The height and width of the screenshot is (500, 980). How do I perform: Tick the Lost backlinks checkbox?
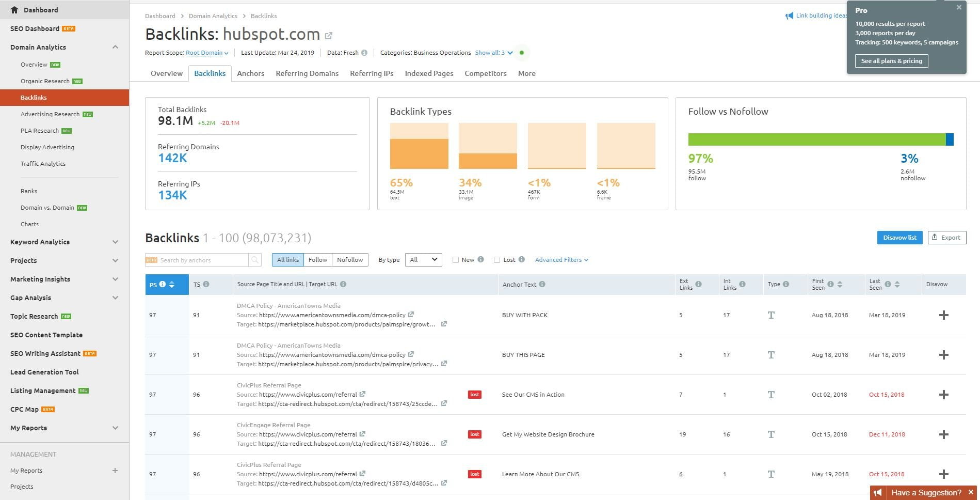[497, 260]
